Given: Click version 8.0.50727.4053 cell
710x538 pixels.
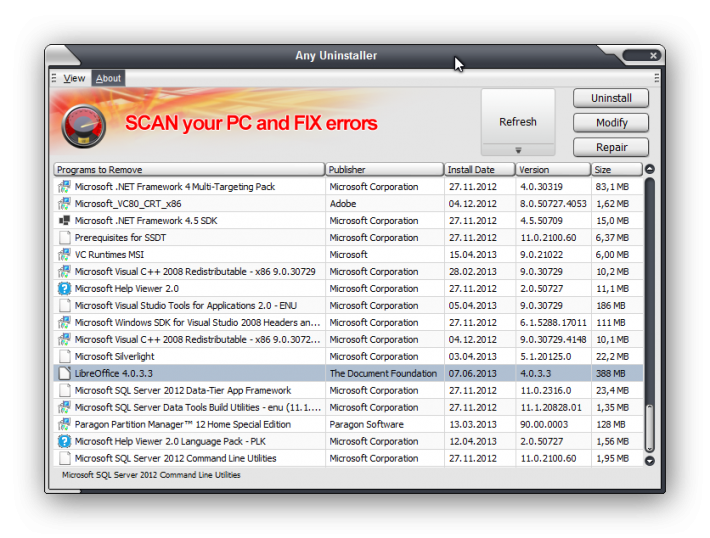Looking at the screenshot, I should 553,204.
